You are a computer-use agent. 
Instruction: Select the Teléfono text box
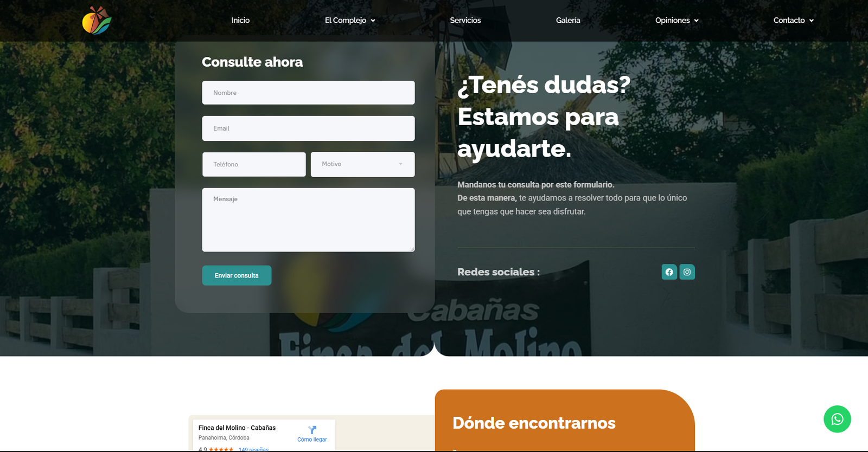click(x=254, y=164)
